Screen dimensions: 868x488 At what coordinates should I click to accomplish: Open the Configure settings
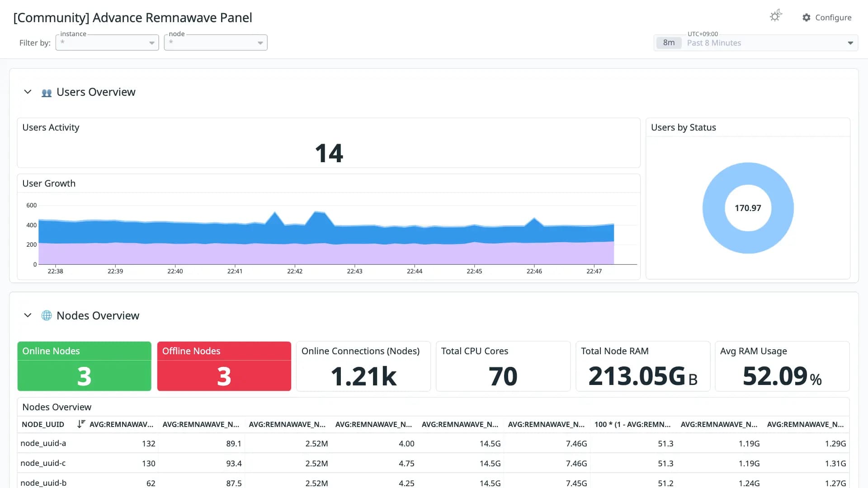pyautogui.click(x=827, y=18)
